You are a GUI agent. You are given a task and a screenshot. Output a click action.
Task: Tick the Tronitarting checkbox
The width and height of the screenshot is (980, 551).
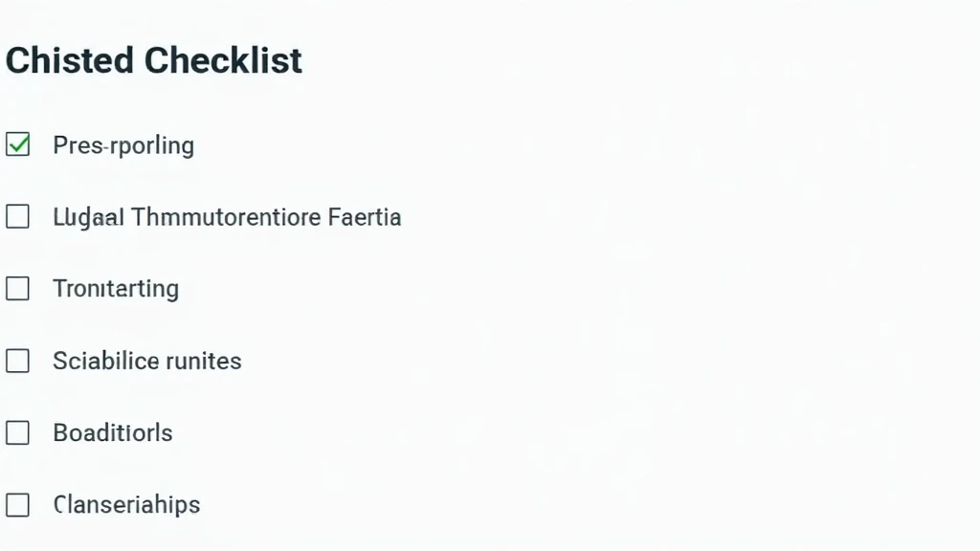tap(17, 289)
